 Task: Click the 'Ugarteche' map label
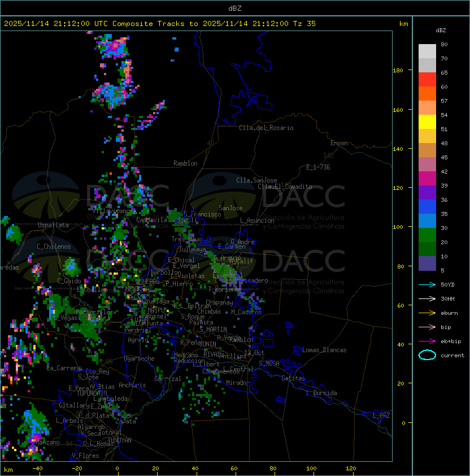pos(140,358)
